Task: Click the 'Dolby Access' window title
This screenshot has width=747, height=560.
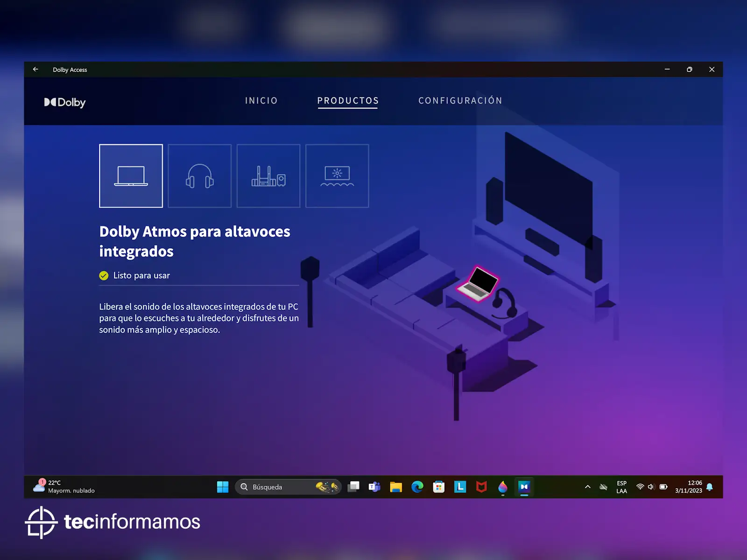Action: [x=70, y=70]
